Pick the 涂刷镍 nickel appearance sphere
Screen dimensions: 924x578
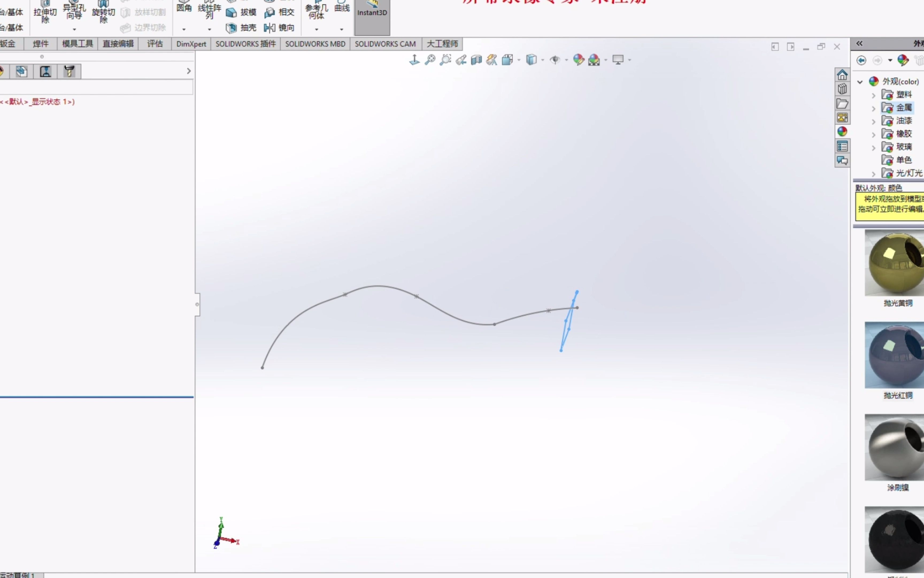[894, 447]
